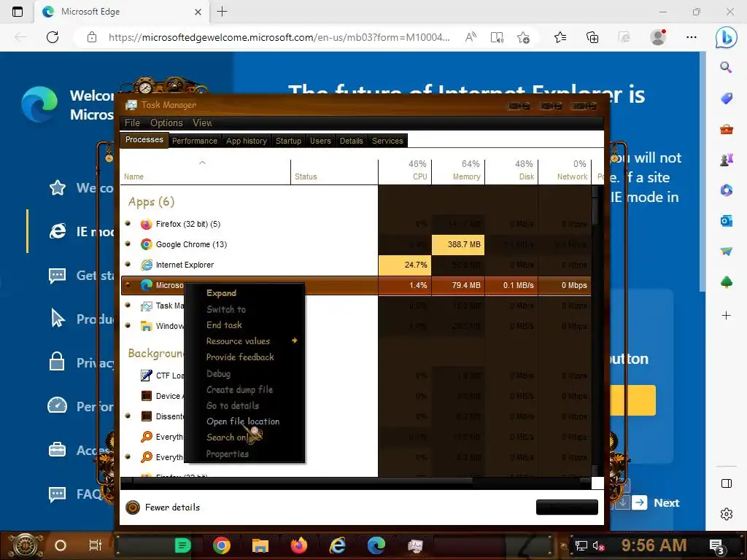Open Search in Edge sidebar

pyautogui.click(x=726, y=67)
